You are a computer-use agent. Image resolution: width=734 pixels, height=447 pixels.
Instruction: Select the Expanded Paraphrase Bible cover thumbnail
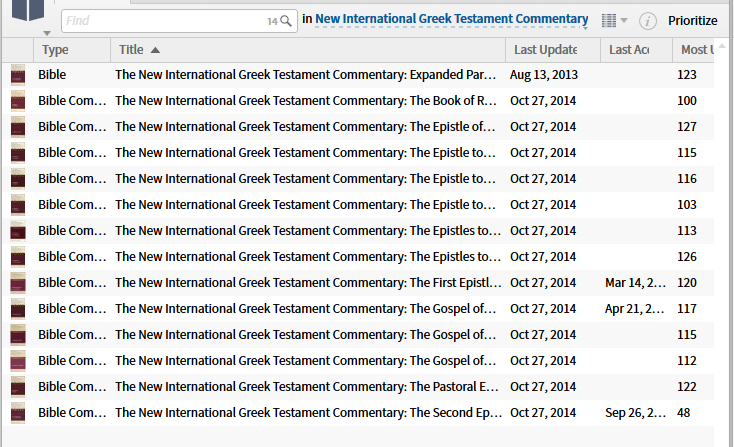click(18, 75)
